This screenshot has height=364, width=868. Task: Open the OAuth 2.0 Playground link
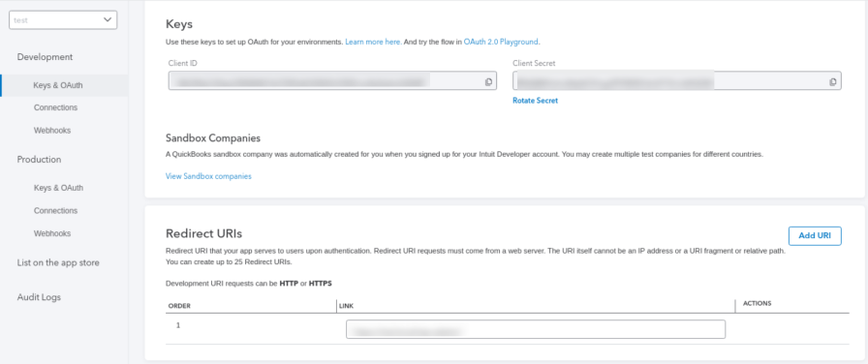[501, 42]
